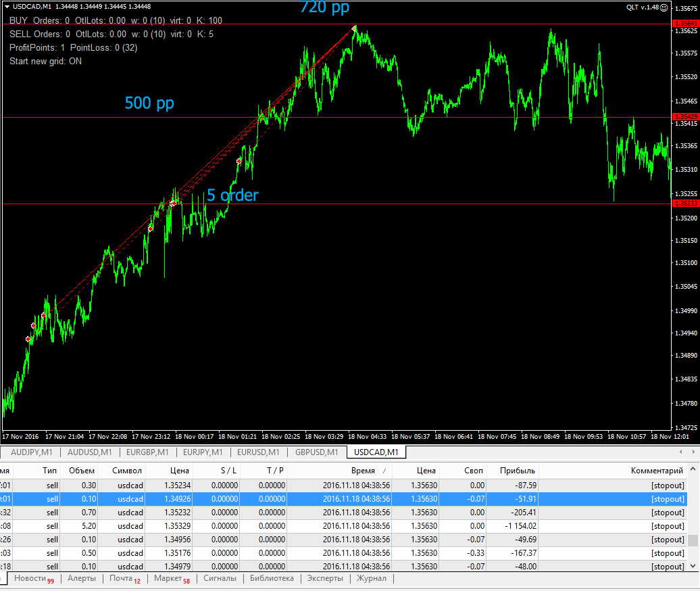Viewport: 700px width, 591px height.
Task: Switch to the AUDJPY,M1 chart tab
Action: [31, 452]
